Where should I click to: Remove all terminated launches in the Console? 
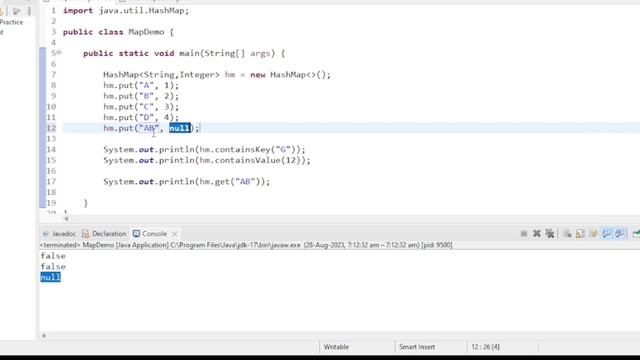point(550,233)
